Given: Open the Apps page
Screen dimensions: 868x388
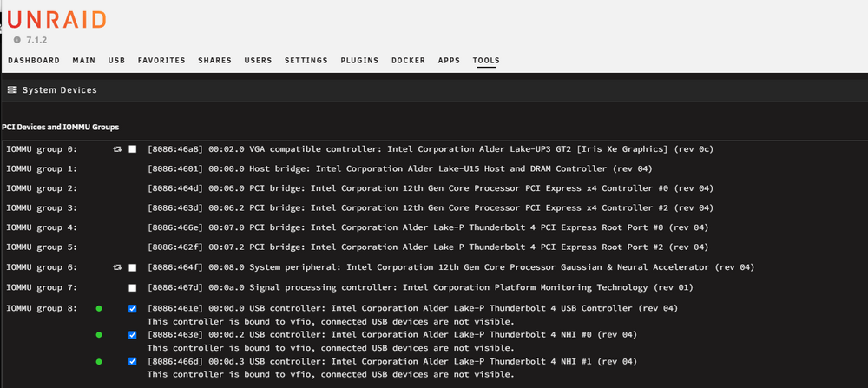Looking at the screenshot, I should (449, 61).
